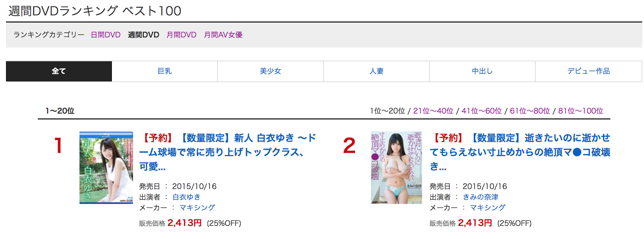The image size is (644, 239).
Task: Go to the デビュー作品 tab
Action: [588, 71]
